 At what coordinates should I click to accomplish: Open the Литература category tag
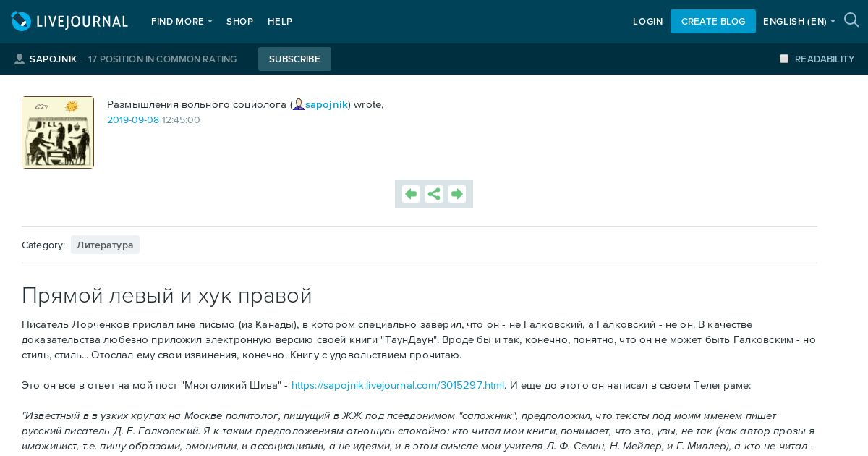click(105, 245)
